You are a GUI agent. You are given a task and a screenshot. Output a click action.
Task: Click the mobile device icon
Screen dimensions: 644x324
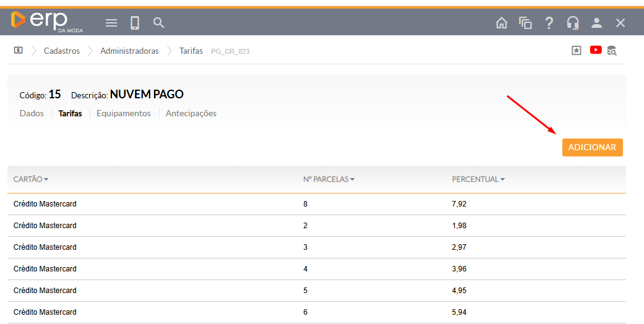point(135,23)
